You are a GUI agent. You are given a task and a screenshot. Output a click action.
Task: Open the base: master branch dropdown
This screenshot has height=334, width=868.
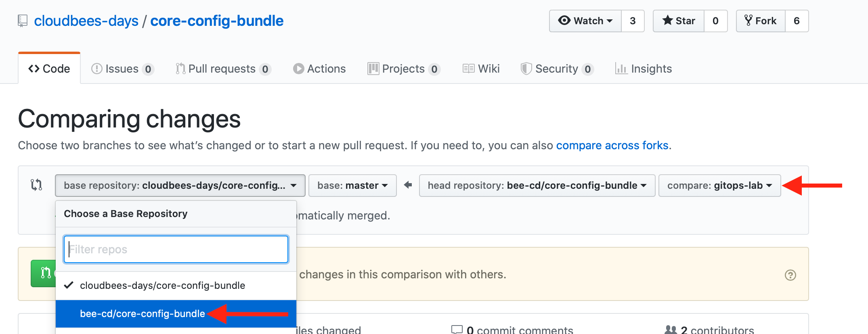352,186
